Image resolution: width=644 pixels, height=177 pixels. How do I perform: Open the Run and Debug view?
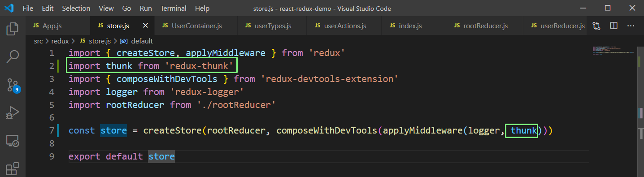point(13,112)
